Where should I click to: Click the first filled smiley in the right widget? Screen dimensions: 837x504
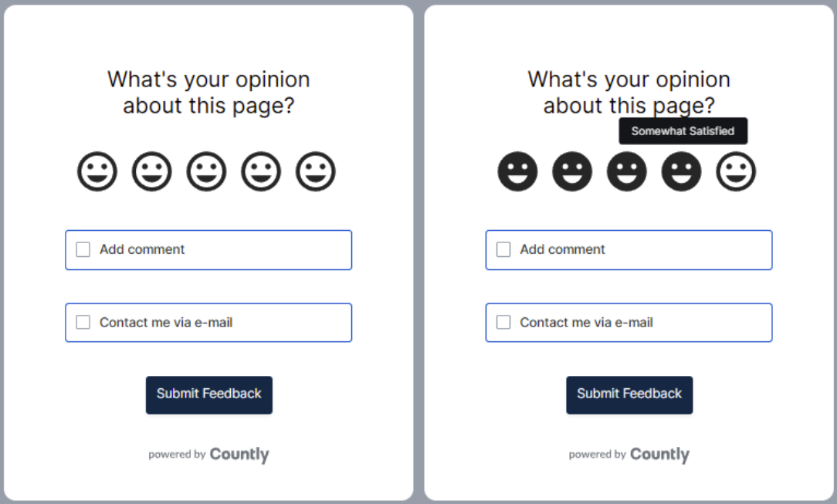518,172
